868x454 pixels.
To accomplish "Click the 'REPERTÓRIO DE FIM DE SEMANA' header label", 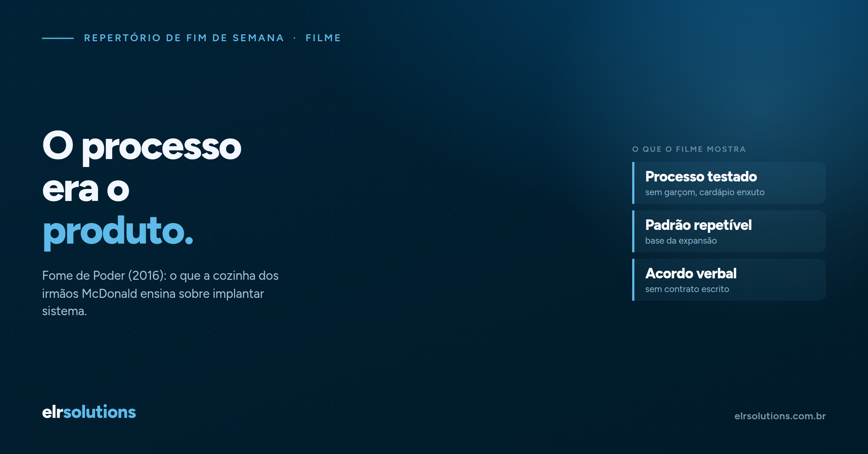I will tap(184, 38).
